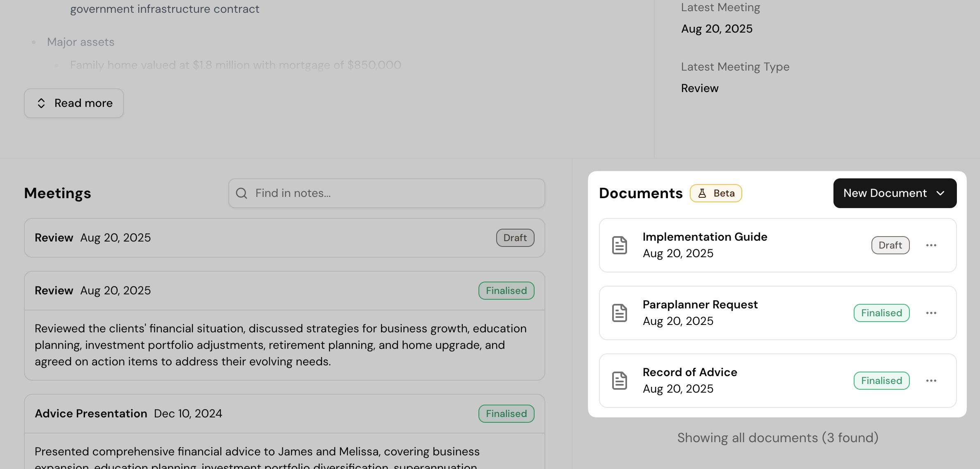
Task: Click the Latest Meeting Type value Review
Action: point(700,88)
